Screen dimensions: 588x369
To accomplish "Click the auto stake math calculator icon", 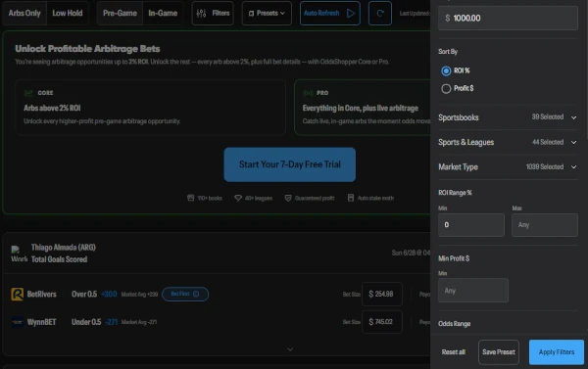I will click(x=351, y=198).
